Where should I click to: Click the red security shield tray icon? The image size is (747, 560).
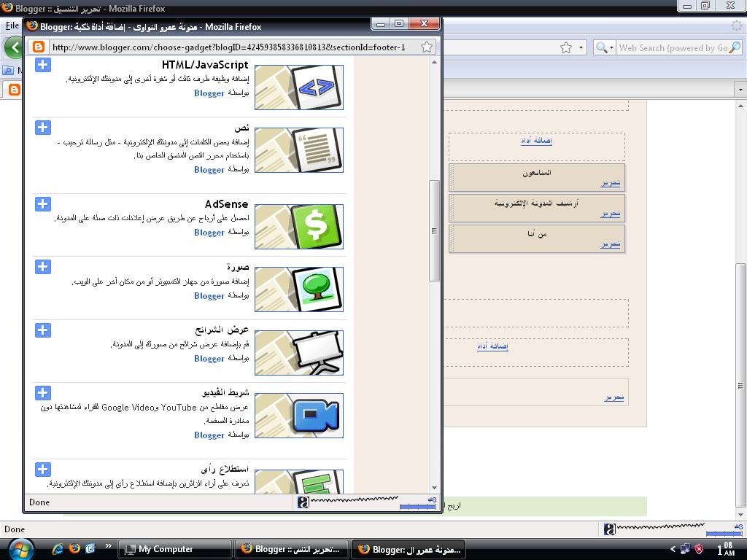pyautogui.click(x=699, y=549)
